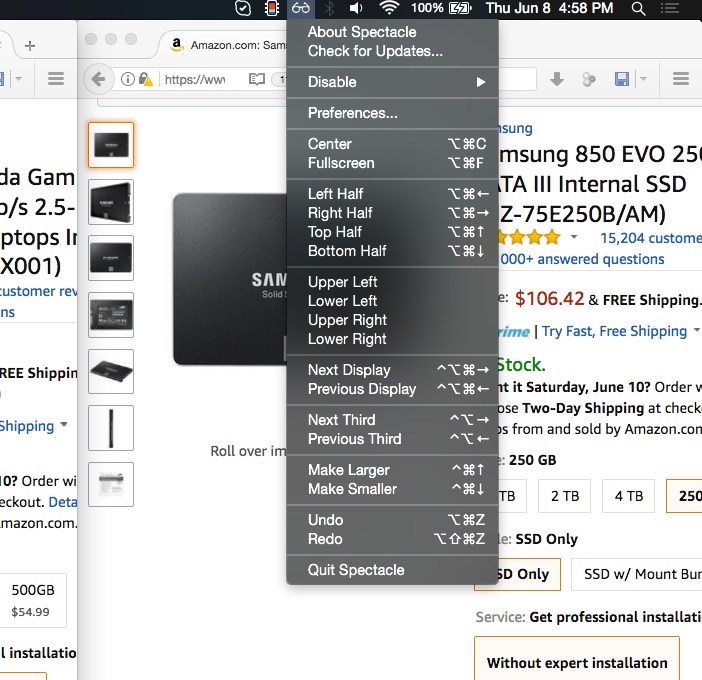
Task: Choose the 2 TB size option
Action: pyautogui.click(x=565, y=496)
